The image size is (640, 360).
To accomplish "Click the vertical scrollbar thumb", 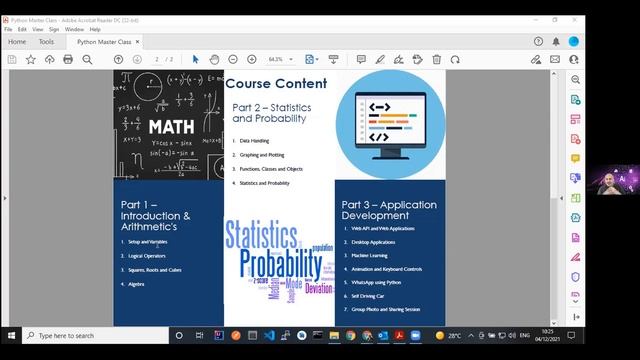I will (554, 259).
